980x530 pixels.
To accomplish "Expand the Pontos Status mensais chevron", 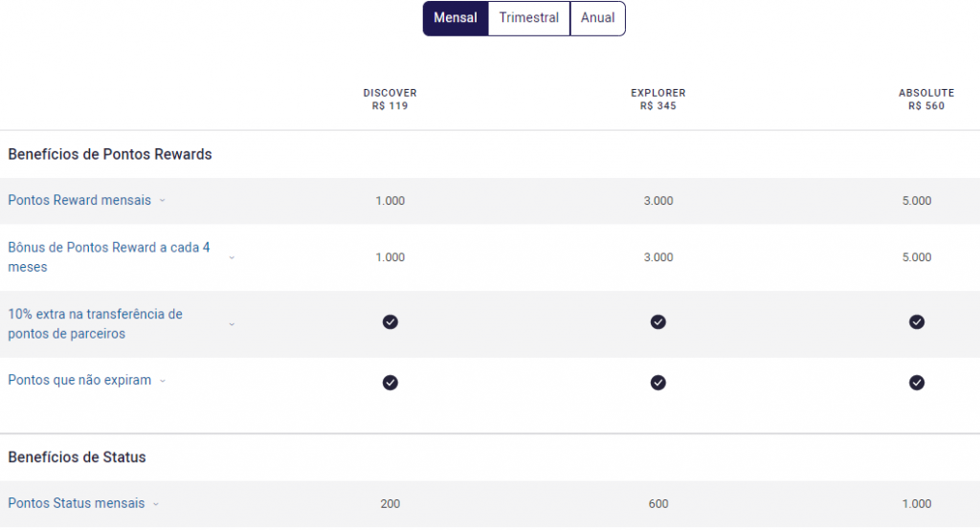I will (156, 504).
